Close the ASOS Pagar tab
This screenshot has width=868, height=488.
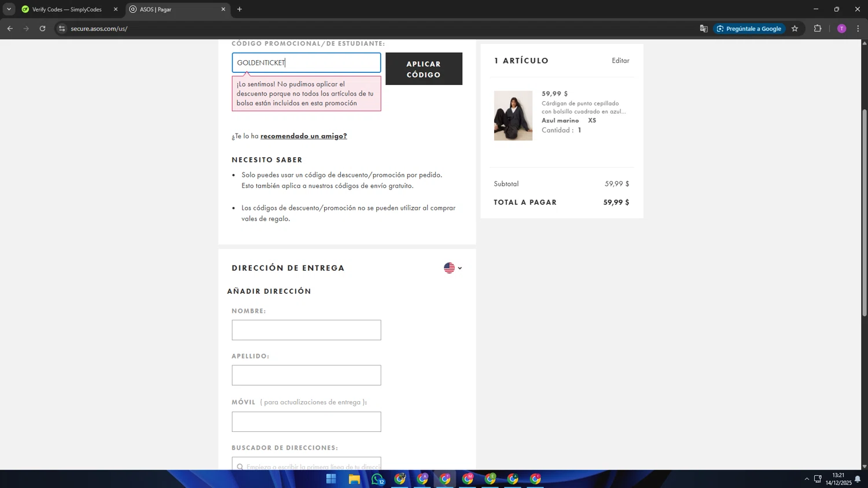tap(223, 9)
